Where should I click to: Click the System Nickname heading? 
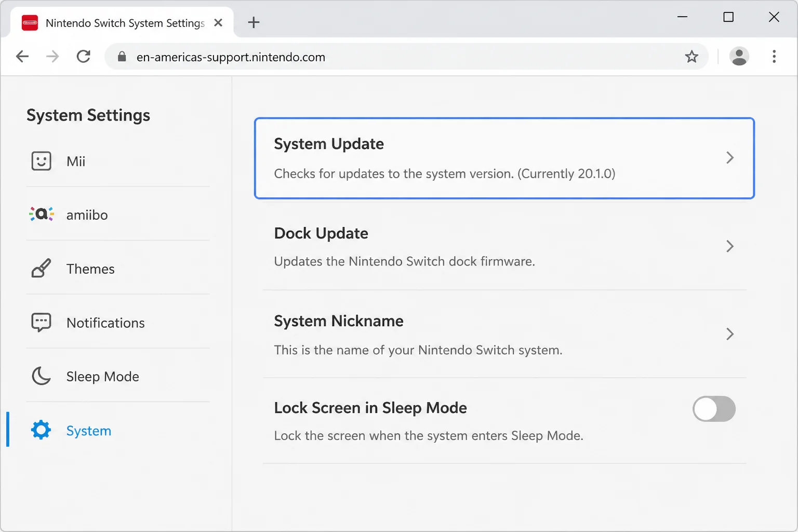(x=339, y=321)
